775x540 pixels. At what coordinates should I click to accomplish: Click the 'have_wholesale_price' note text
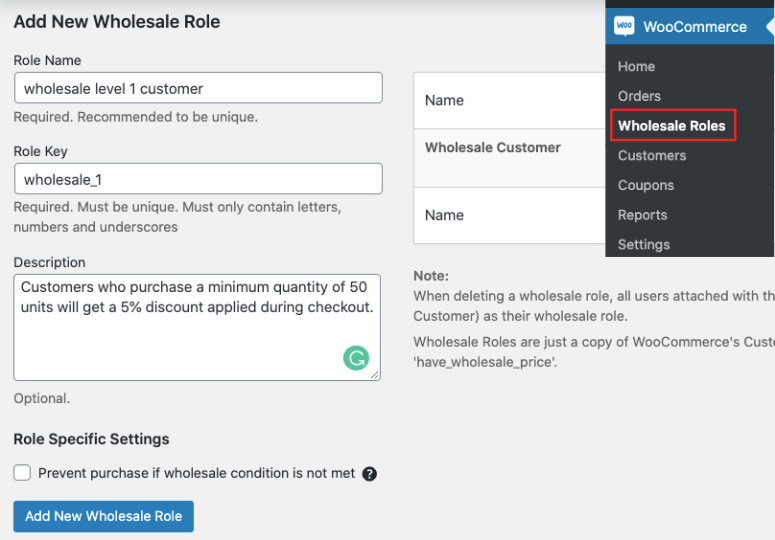pos(485,362)
